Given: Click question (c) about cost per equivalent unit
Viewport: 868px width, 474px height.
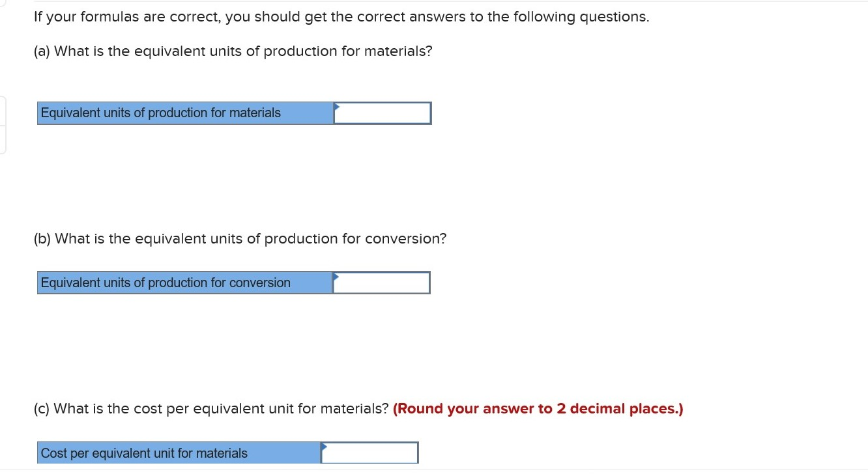Looking at the screenshot, I should pyautogui.click(x=210, y=408).
